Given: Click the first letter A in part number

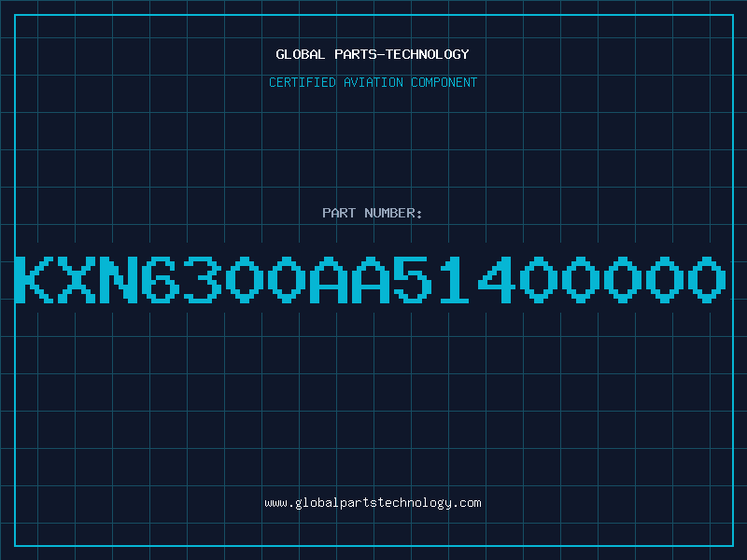Looking at the screenshot, I should click(329, 279).
